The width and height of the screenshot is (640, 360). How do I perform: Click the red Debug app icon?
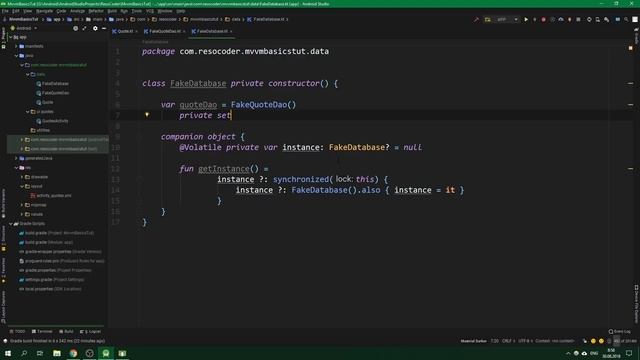[543, 19]
